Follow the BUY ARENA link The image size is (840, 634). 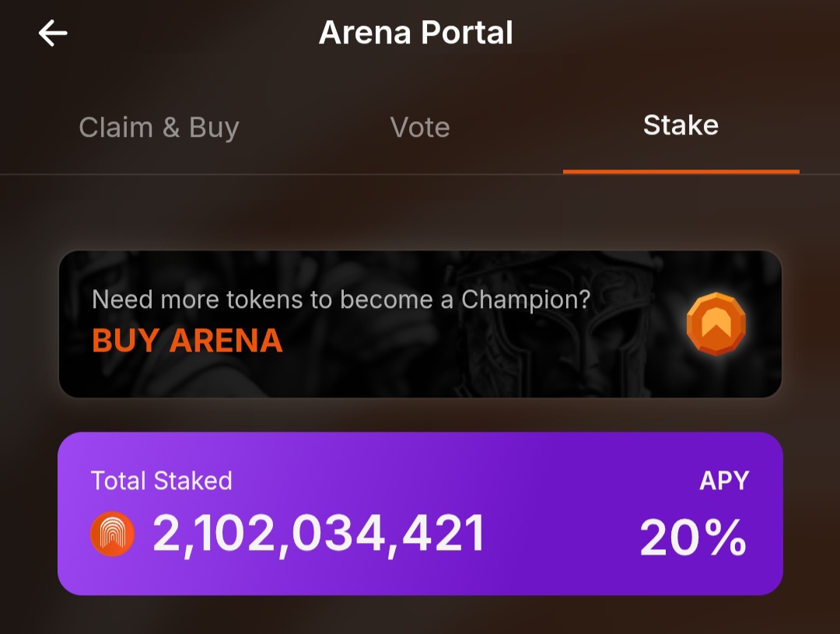[x=187, y=341]
